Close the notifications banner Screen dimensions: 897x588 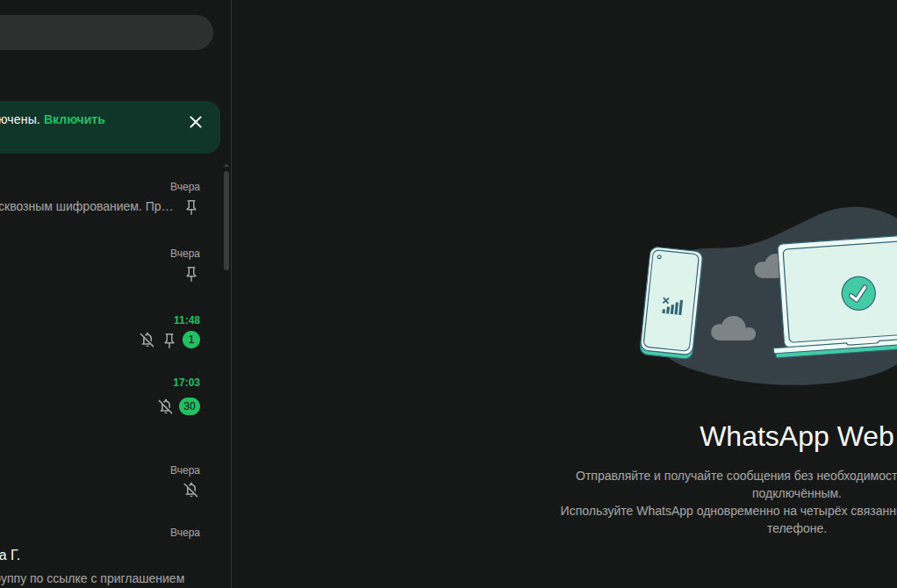(196, 122)
